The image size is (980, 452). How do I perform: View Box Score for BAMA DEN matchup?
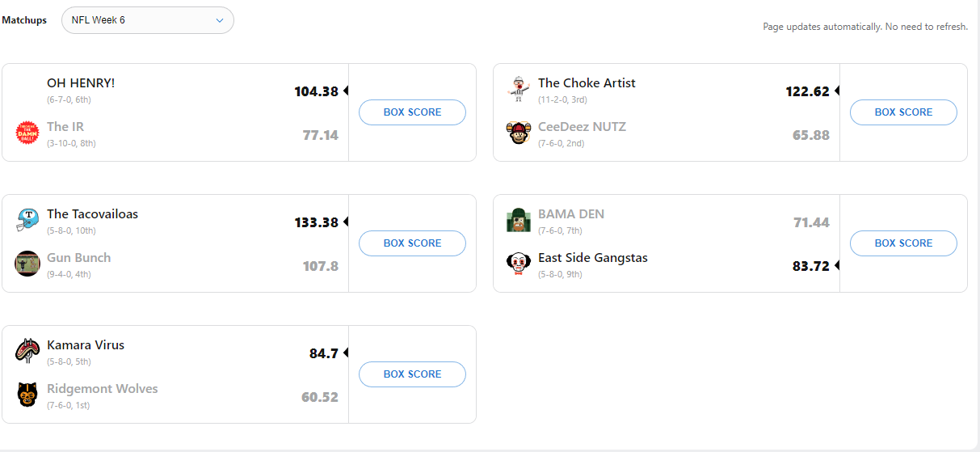[903, 243]
